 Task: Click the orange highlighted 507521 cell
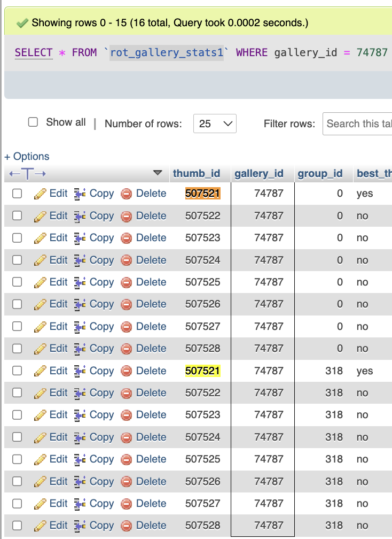point(202,194)
